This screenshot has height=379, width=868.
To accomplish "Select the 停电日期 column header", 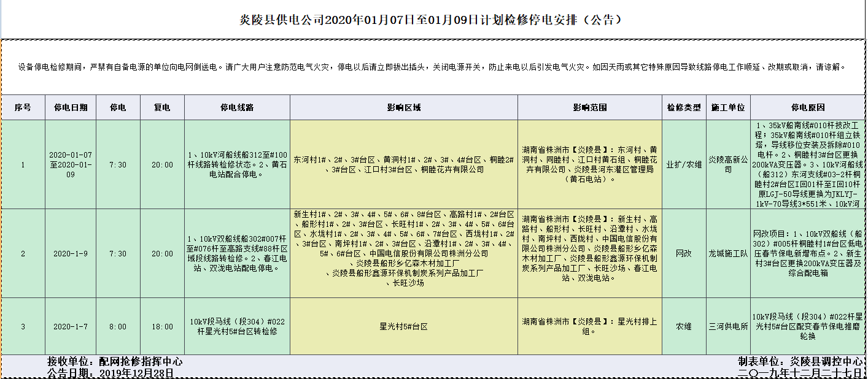I will coord(71,107).
